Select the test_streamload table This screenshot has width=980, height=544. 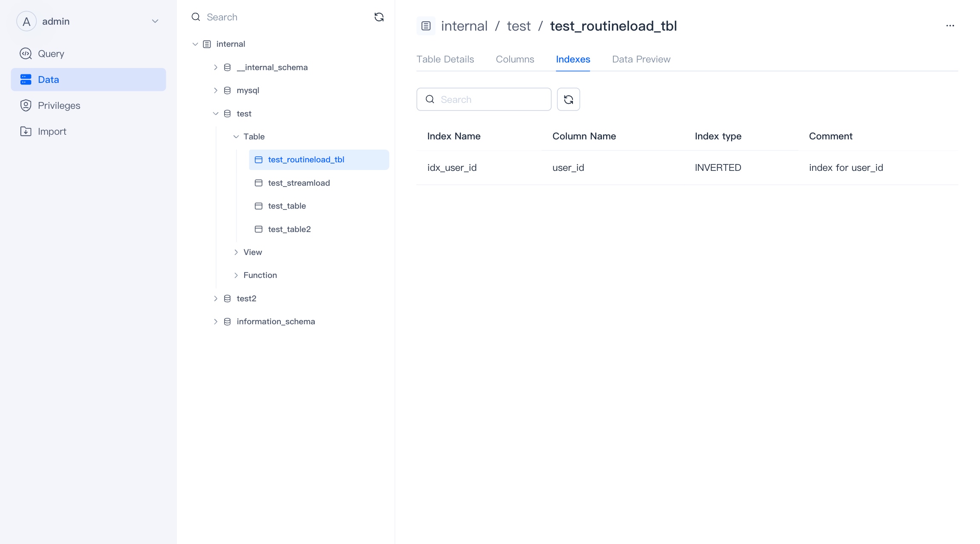point(299,183)
